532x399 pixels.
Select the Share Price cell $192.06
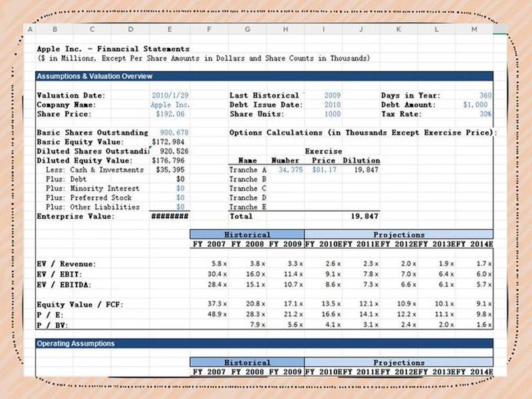coord(170,114)
